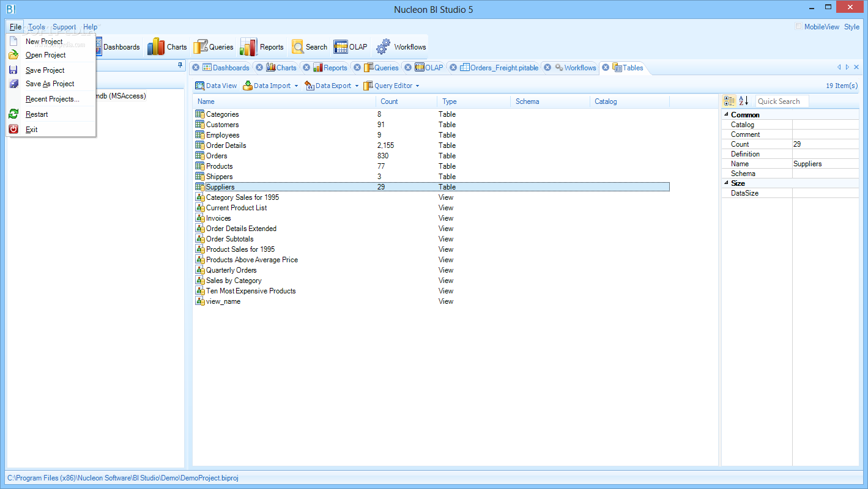868x489 pixels.
Task: Choose New Project from File menu
Action: click(x=51, y=42)
